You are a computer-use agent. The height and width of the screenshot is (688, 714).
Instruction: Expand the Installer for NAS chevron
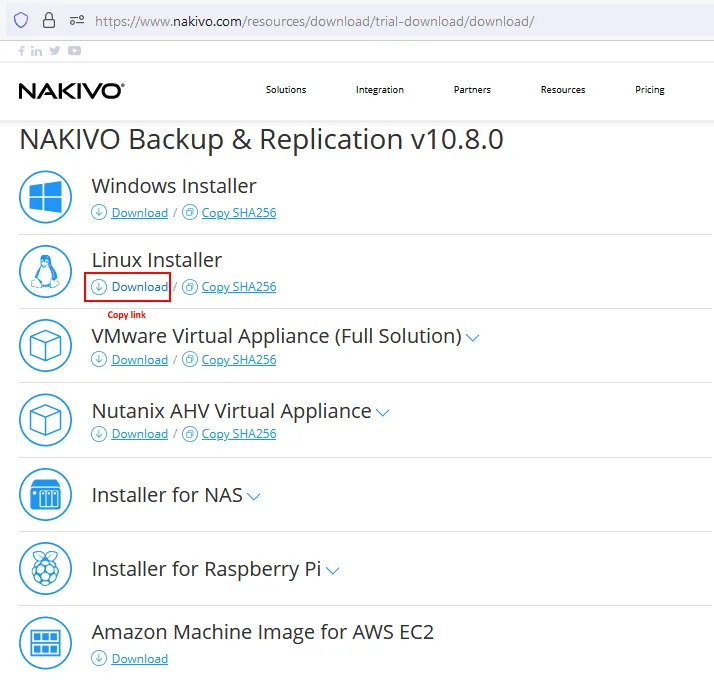pos(254,496)
